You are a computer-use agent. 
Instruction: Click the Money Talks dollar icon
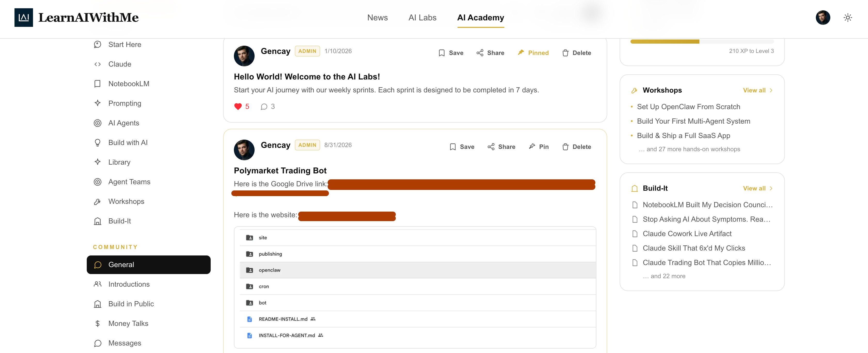click(x=97, y=323)
